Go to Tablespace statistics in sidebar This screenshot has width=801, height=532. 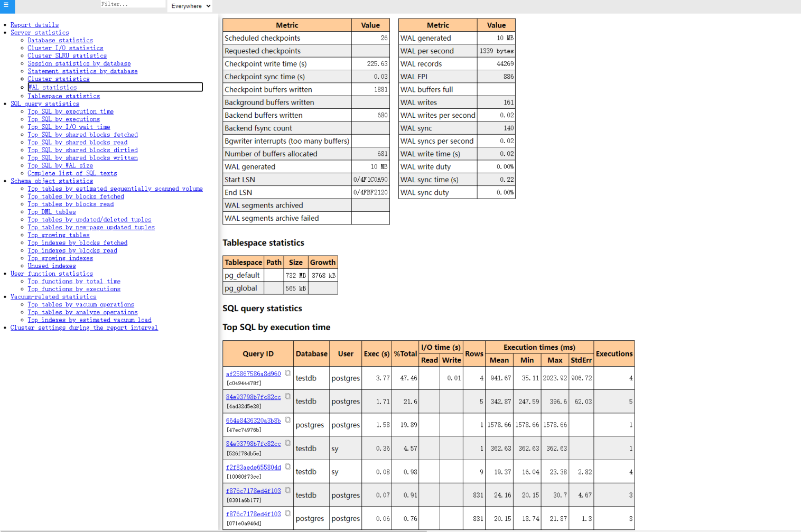[x=64, y=96]
